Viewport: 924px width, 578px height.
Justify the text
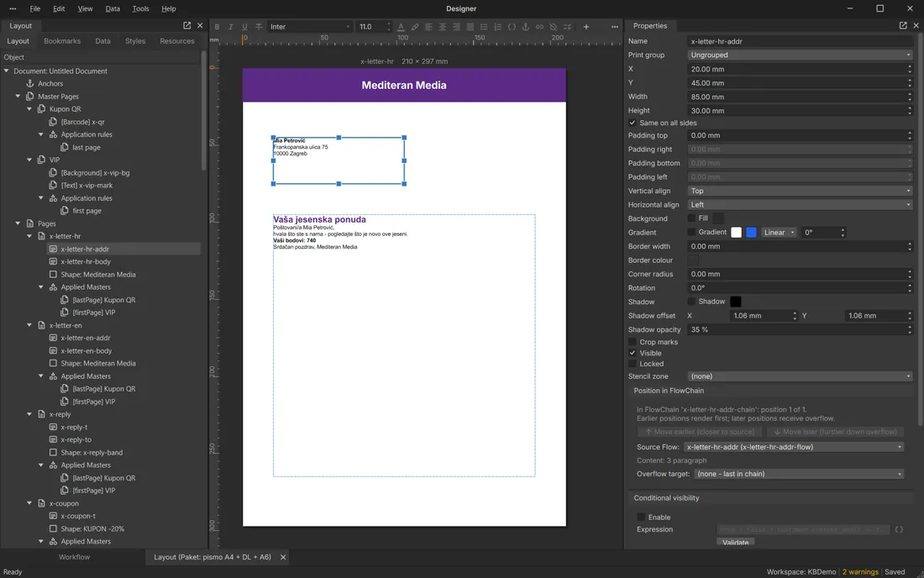[470, 27]
